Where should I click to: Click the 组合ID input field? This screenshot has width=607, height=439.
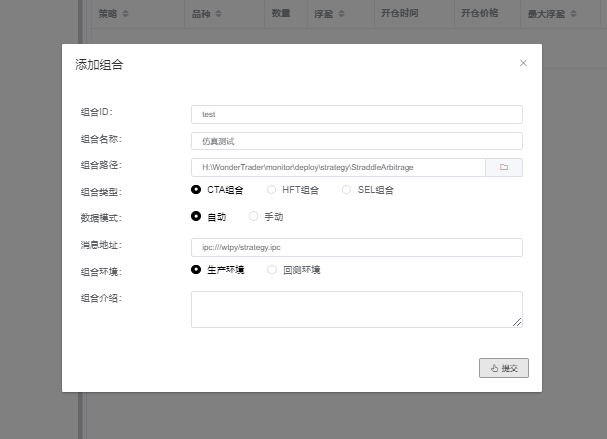point(357,114)
